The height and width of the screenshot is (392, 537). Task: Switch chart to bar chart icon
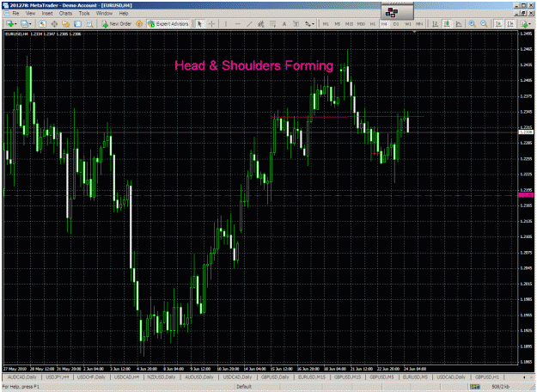[x=435, y=24]
